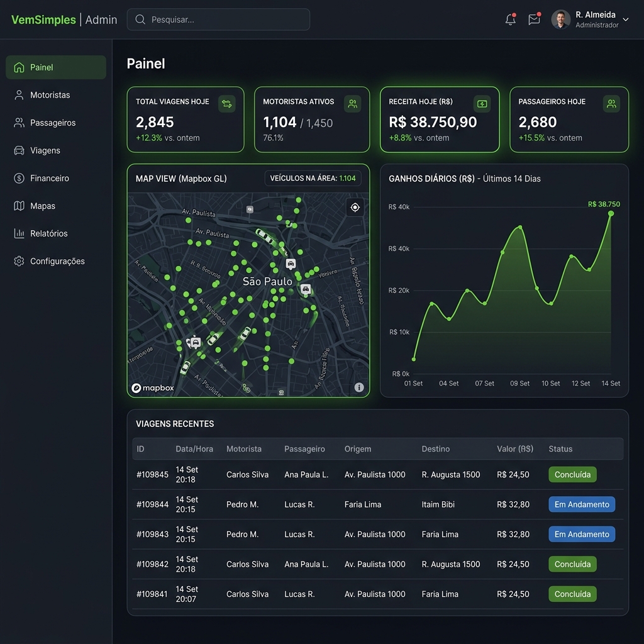The height and width of the screenshot is (644, 644).
Task: Open the Mapas sidebar icon
Action: (19, 206)
